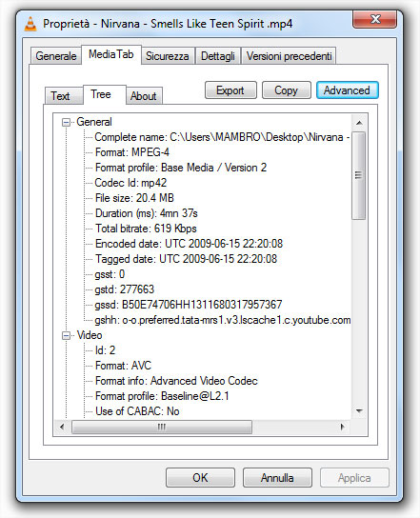The image size is (420, 518).
Task: Select Format profile: Base Media row
Action: point(181,168)
